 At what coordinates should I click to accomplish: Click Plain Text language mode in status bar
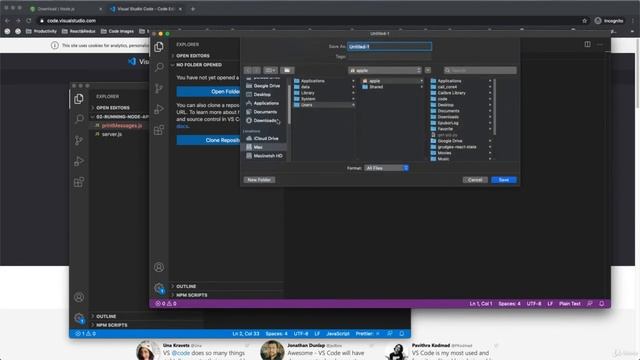pyautogui.click(x=569, y=304)
